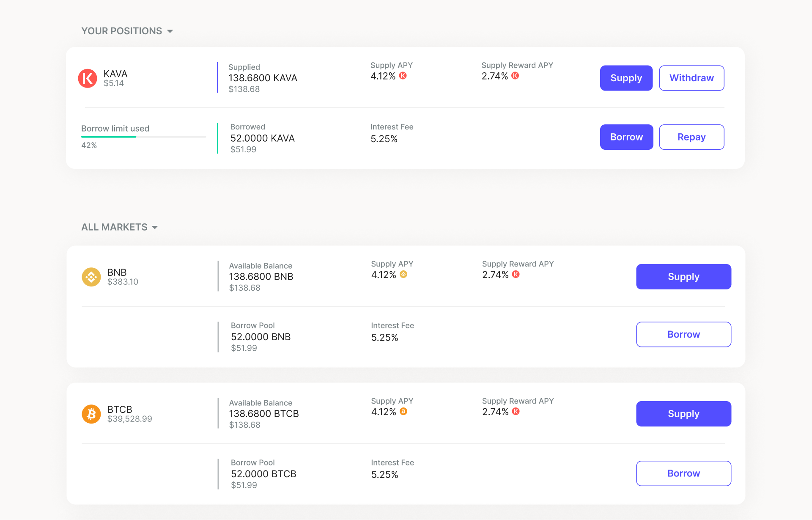Click the 42% borrow limit value
This screenshot has width=812, height=520.
pyautogui.click(x=89, y=145)
